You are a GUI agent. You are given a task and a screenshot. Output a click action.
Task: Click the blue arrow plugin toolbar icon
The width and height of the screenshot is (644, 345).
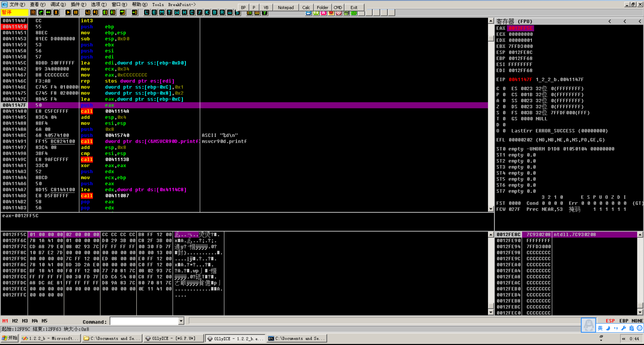(308, 13)
